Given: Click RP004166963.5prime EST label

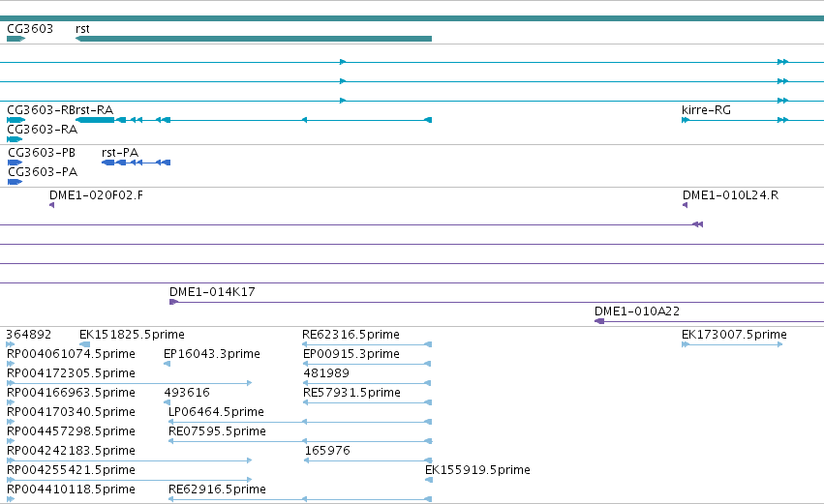Looking at the screenshot, I should click(71, 393).
